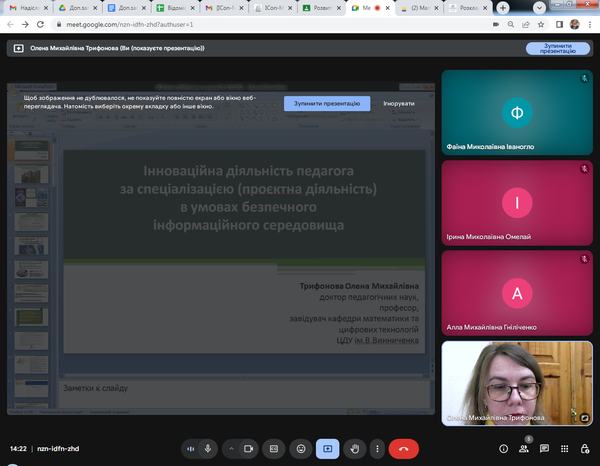Switch to the 'Розвит' browser tab

[x=318, y=8]
